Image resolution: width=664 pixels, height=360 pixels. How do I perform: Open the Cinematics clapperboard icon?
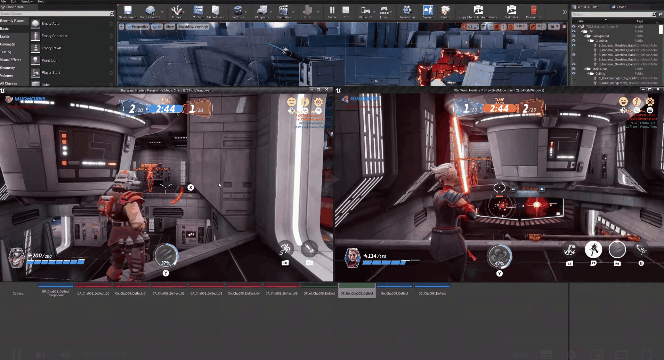(283, 11)
